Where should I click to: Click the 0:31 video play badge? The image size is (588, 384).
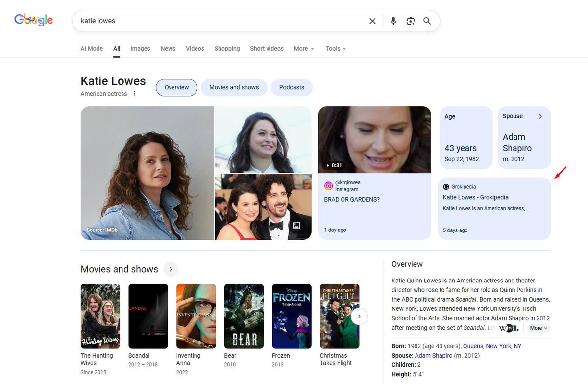[x=334, y=165]
